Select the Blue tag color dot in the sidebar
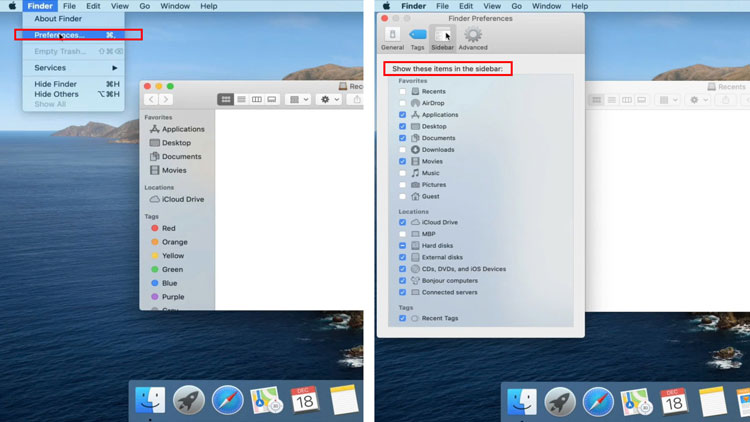The width and height of the screenshot is (750, 422). click(x=154, y=283)
